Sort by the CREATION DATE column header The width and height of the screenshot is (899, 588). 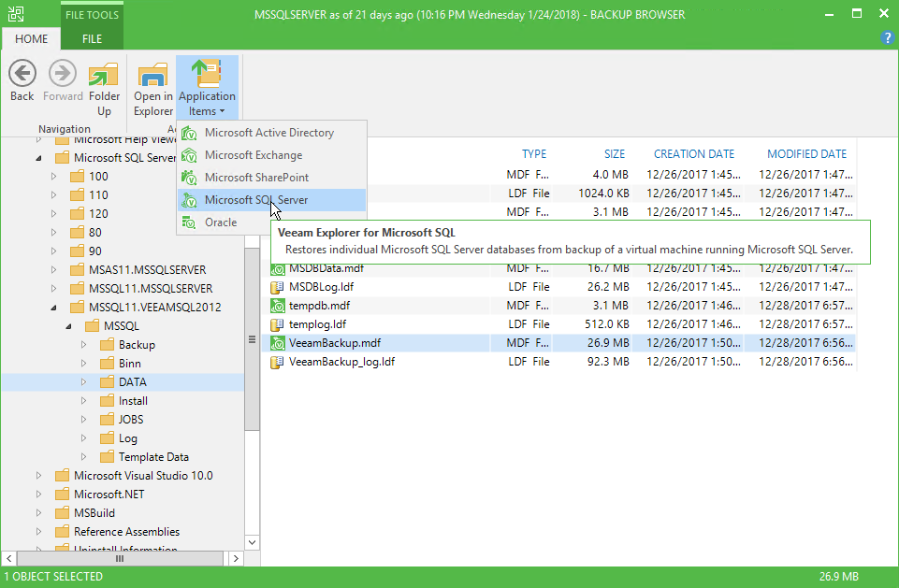click(x=694, y=154)
